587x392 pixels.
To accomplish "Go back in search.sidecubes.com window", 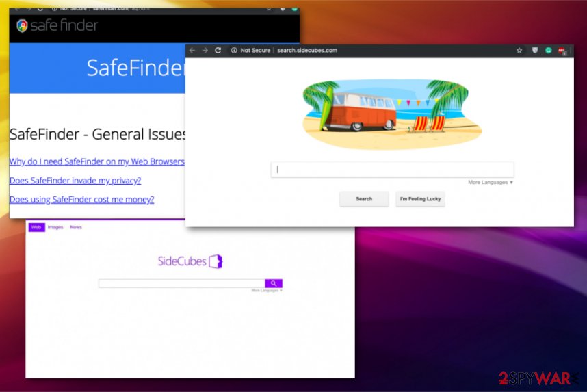I will [192, 50].
